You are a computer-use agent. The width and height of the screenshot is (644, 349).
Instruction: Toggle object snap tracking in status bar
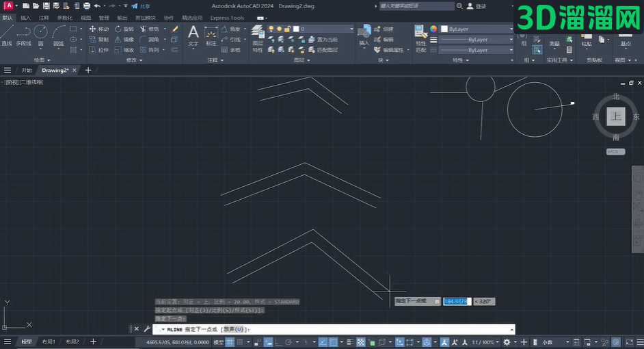323,342
